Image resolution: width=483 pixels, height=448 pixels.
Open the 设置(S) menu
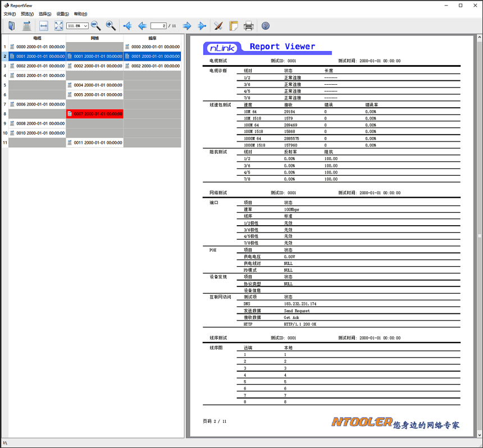tap(63, 14)
